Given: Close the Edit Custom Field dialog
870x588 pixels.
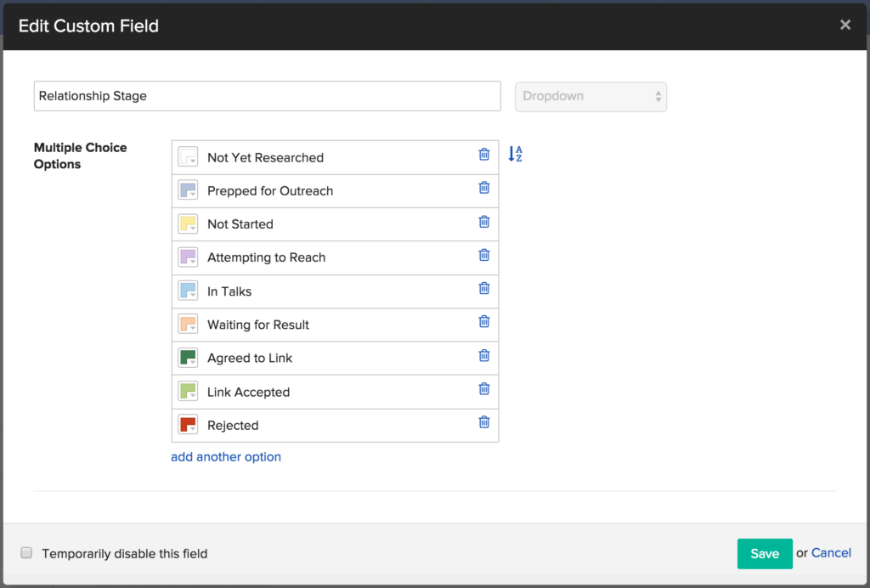Looking at the screenshot, I should coord(845,25).
